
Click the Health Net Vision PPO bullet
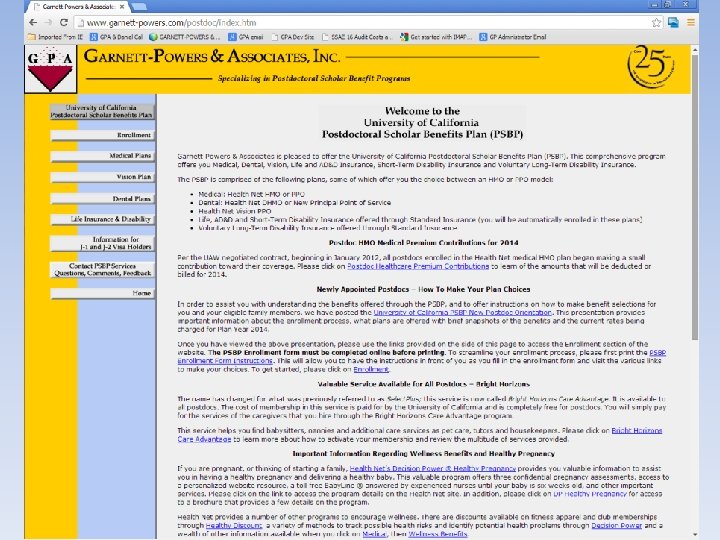click(235, 211)
